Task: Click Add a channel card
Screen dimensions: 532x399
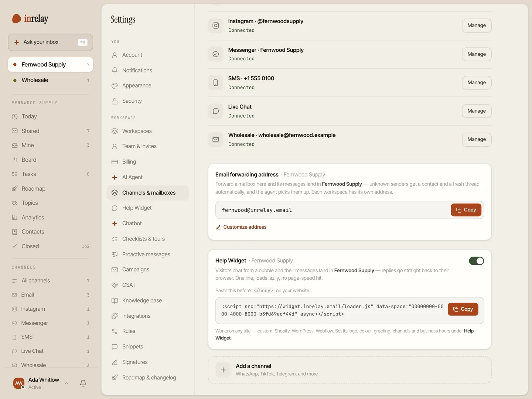Action: coord(349,370)
